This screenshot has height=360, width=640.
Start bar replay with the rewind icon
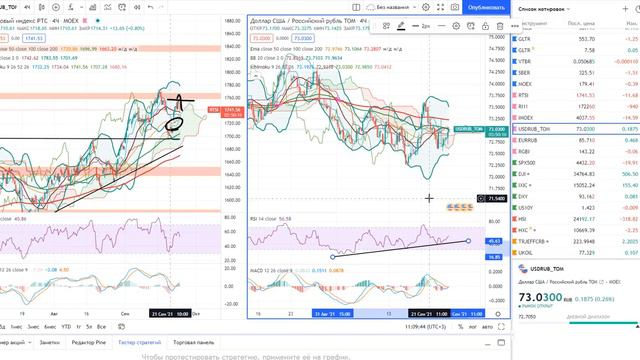137,7
